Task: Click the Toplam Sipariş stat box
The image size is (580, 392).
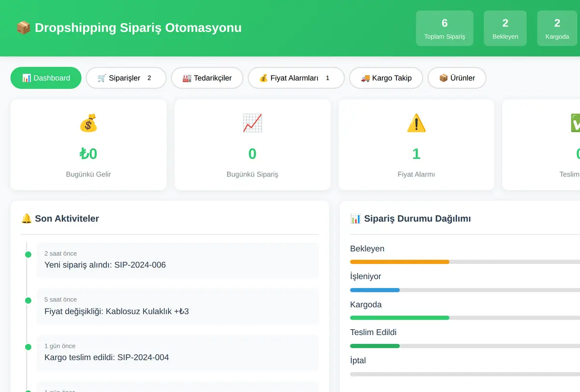Action: click(x=445, y=29)
